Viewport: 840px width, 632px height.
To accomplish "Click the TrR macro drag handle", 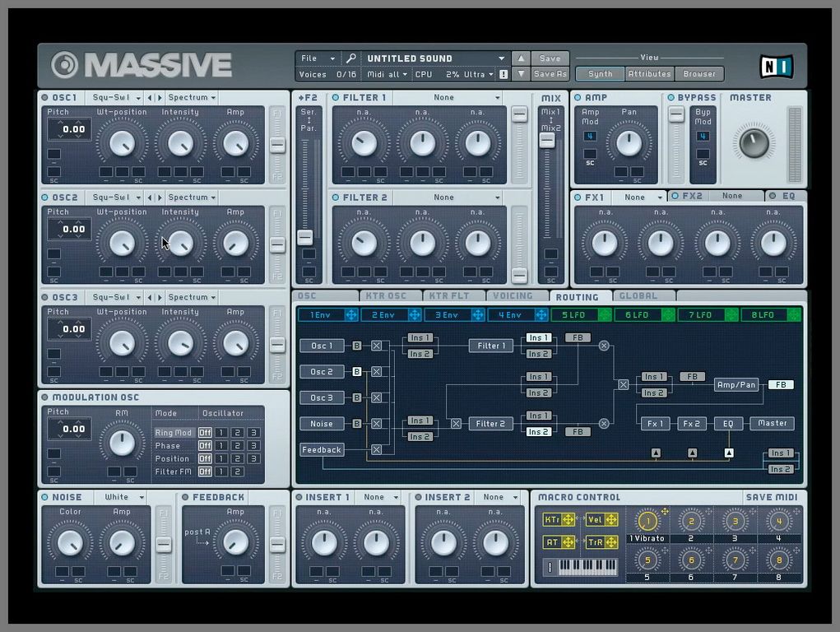I will 611,542.
